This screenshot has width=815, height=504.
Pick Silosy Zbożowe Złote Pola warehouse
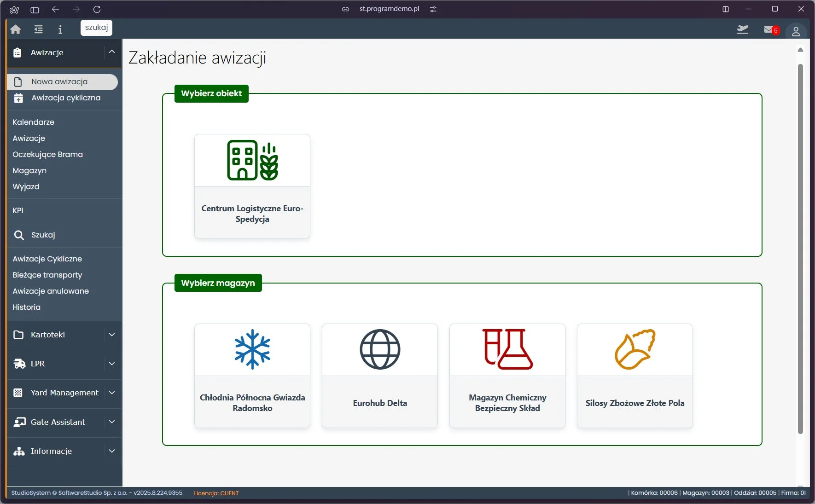click(x=635, y=376)
